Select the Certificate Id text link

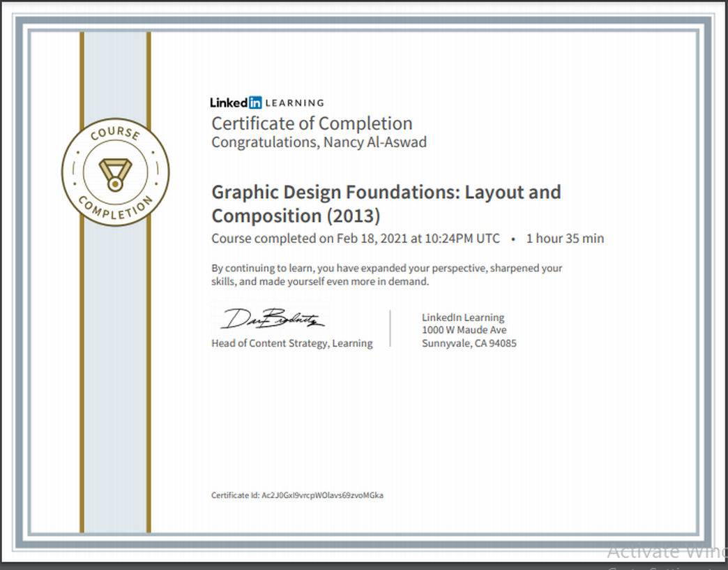[298, 495]
